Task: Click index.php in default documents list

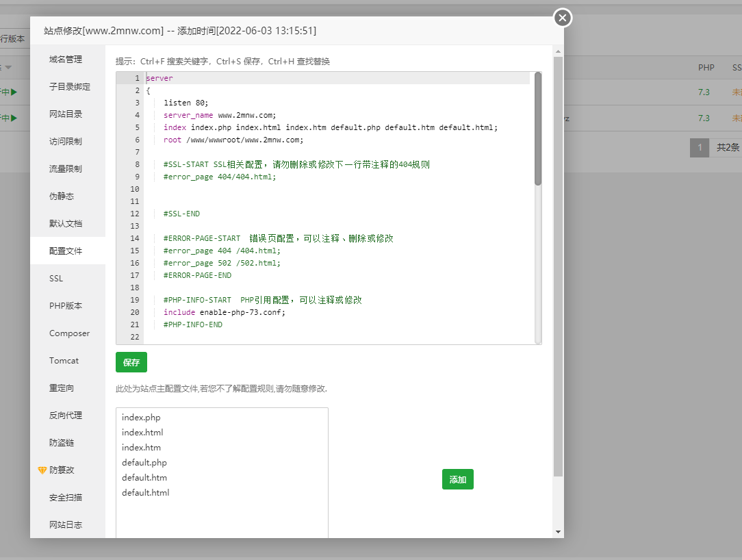Action: click(141, 417)
